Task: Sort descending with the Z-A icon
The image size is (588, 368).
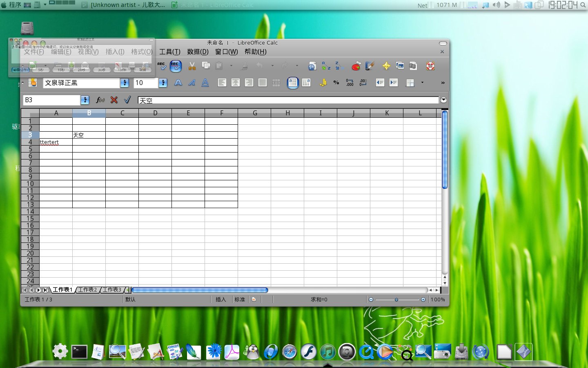Action: (339, 66)
